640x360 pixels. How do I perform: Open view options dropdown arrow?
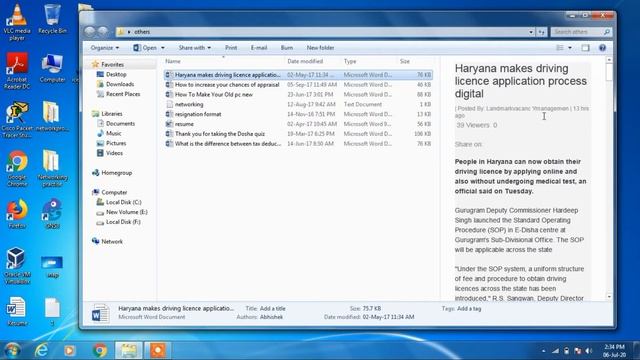tap(570, 48)
